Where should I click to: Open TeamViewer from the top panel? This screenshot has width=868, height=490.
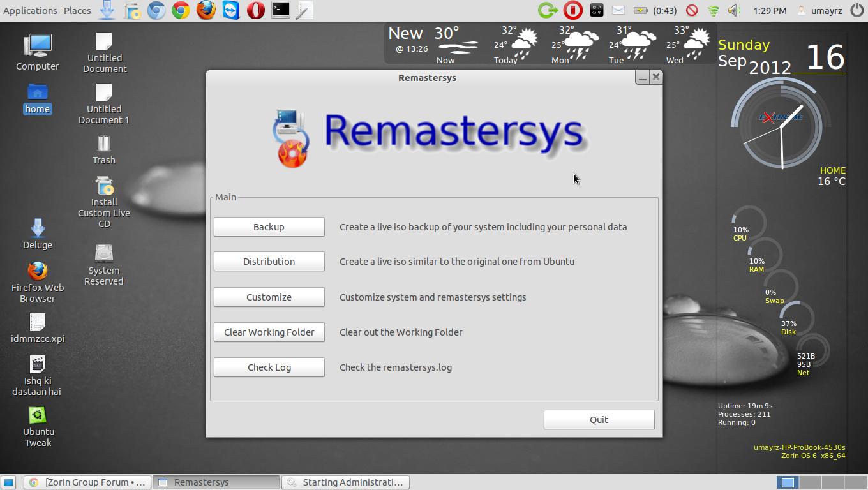(x=231, y=10)
